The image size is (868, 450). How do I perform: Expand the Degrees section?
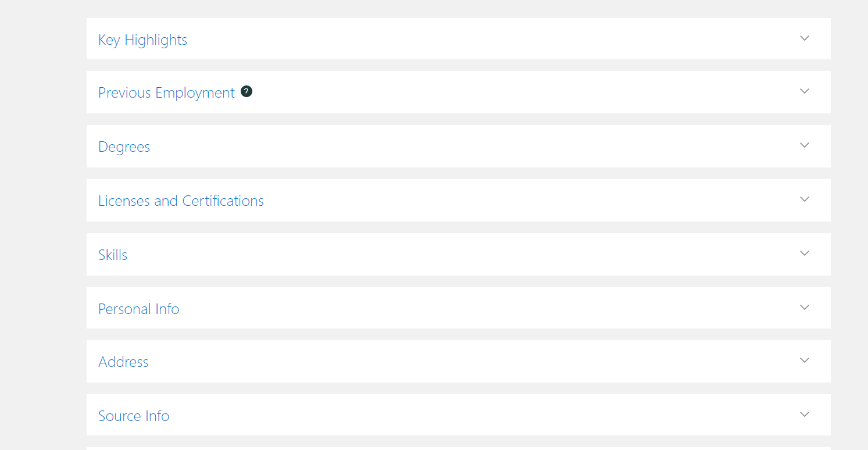coord(804,146)
